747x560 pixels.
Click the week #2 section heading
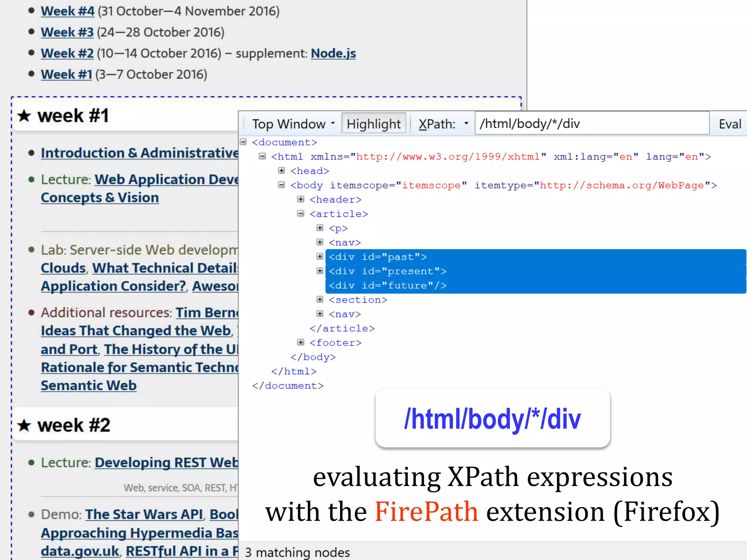tap(74, 425)
